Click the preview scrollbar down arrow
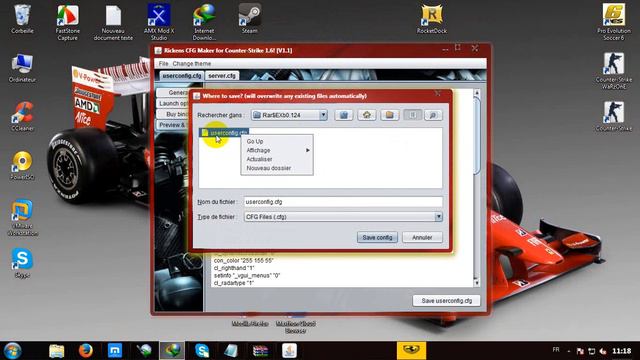Image resolution: width=640 pixels, height=360 pixels. coord(476,282)
